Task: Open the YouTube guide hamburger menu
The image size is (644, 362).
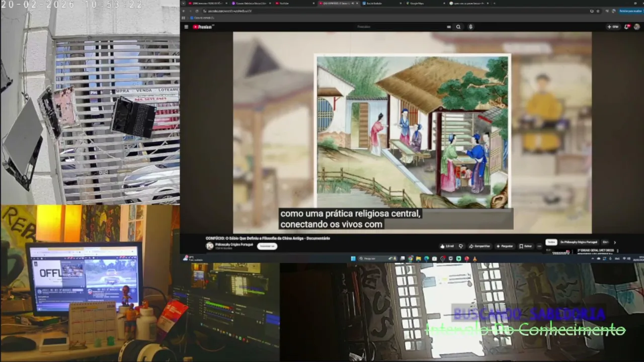Action: (186, 27)
